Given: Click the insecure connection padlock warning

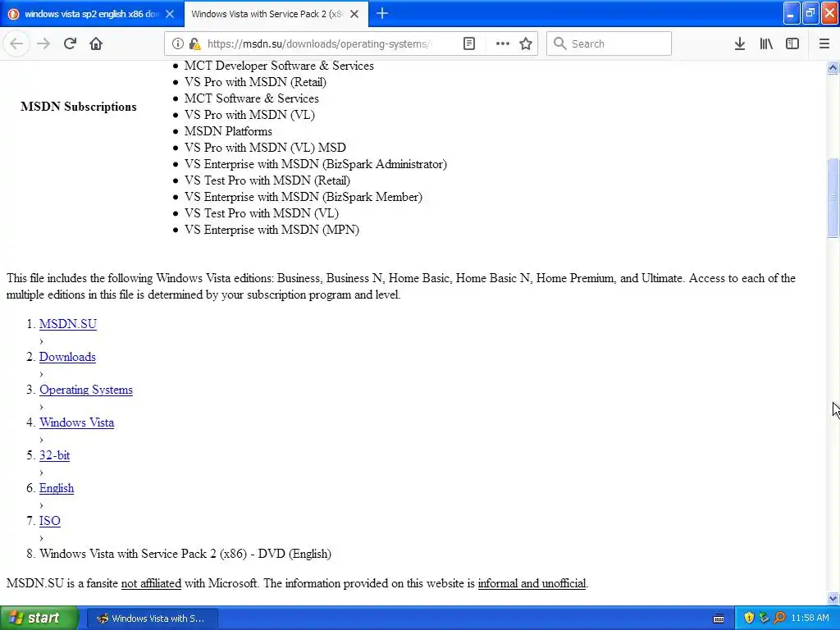Looking at the screenshot, I should click(x=194, y=43).
